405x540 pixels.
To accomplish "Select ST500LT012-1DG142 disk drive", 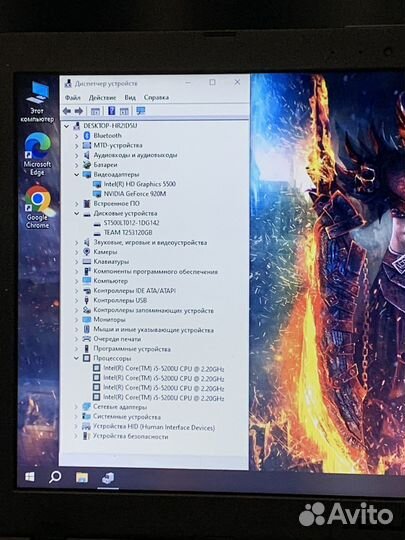I will click(131, 223).
